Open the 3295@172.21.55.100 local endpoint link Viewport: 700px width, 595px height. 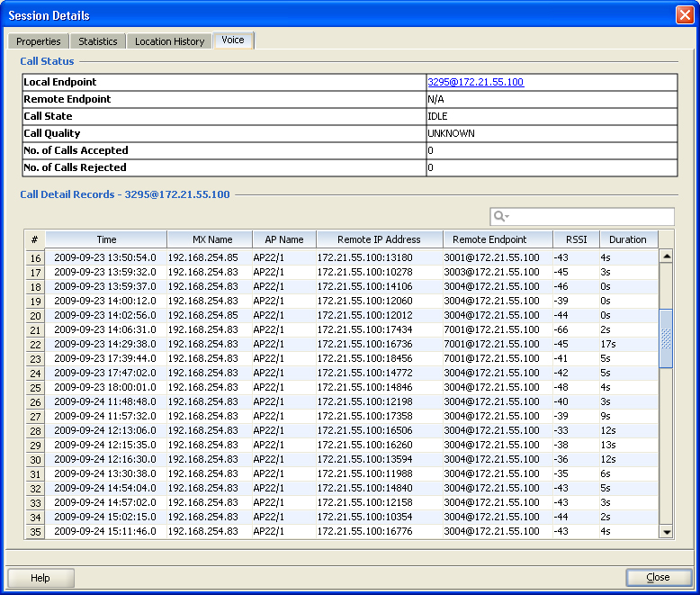tap(475, 82)
